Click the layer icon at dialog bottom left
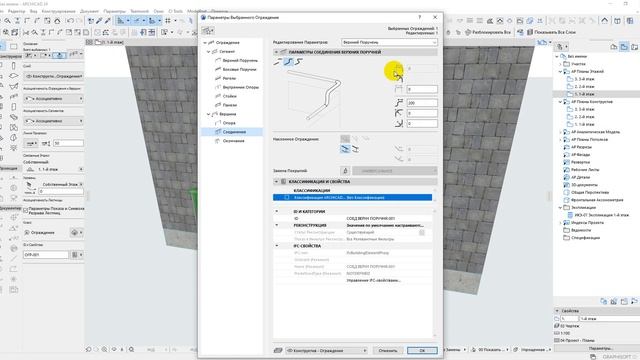The image size is (640, 360). coord(278,350)
